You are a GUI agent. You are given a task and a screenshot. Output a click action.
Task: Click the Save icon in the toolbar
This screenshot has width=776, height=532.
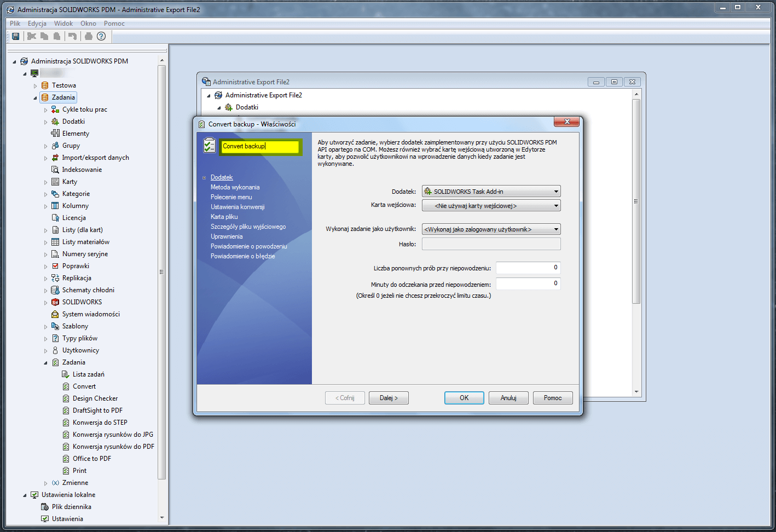point(16,36)
